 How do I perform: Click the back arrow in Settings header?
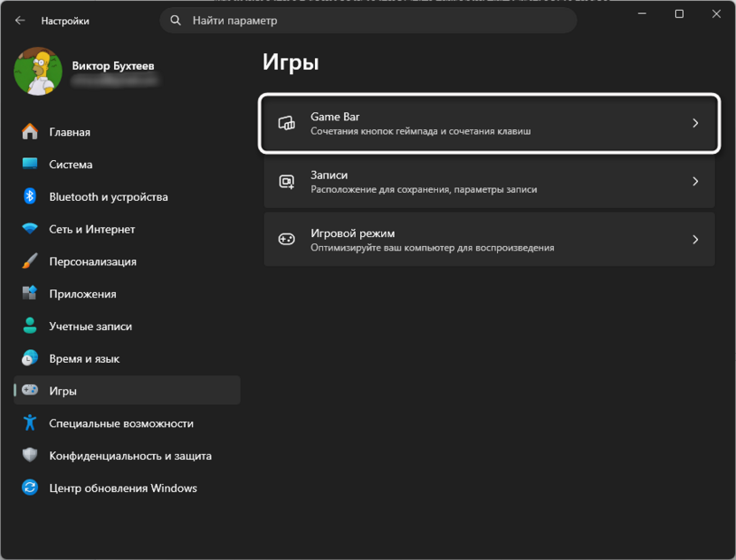pyautogui.click(x=19, y=20)
